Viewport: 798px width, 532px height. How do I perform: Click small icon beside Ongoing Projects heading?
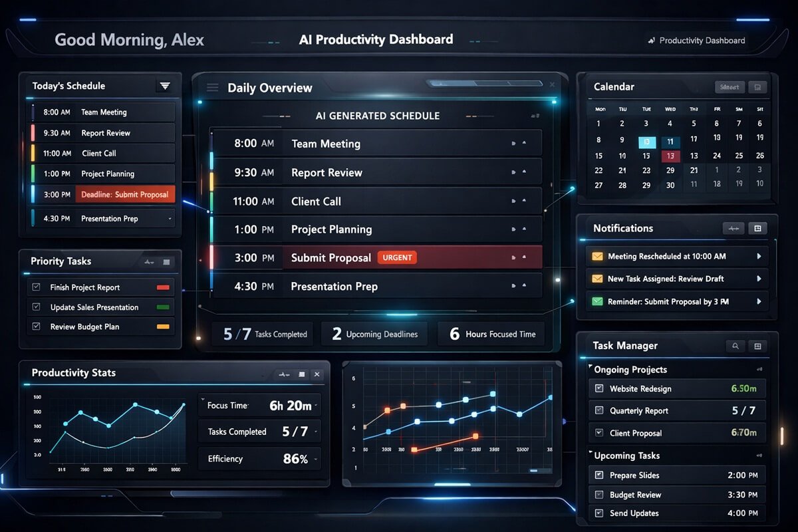759,369
